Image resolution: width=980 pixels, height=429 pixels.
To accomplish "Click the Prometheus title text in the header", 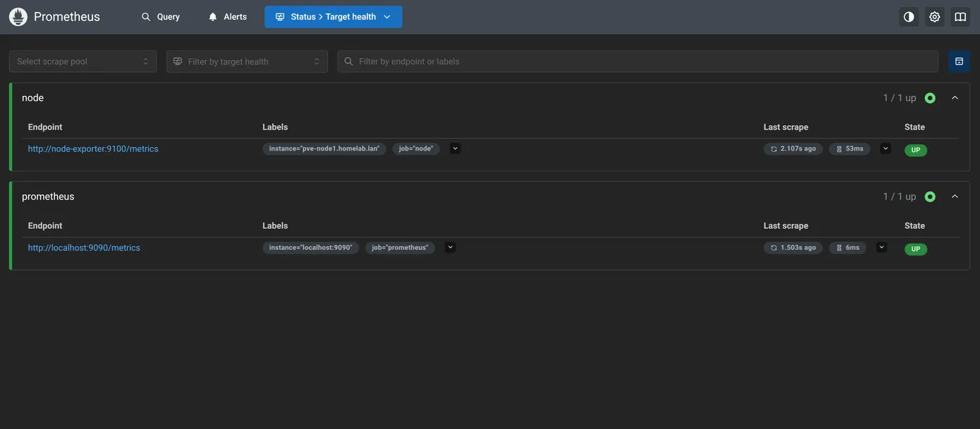I will [x=66, y=17].
